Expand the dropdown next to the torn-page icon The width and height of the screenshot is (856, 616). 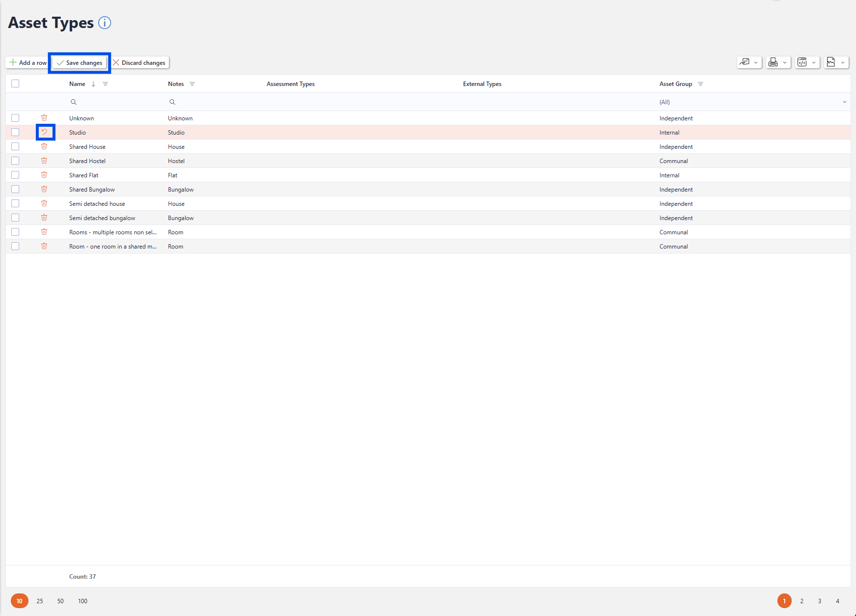coord(843,62)
